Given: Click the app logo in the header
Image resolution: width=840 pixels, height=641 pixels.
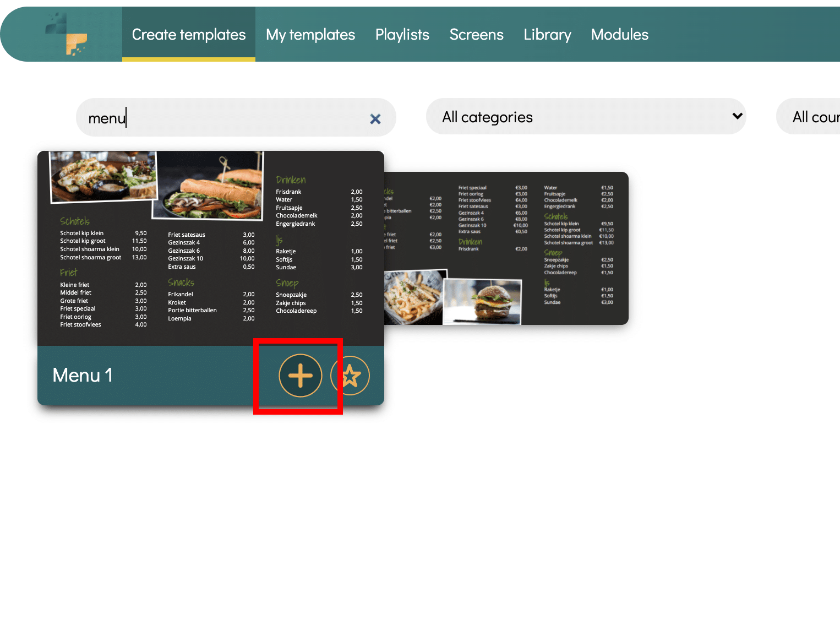Looking at the screenshot, I should point(66,34).
